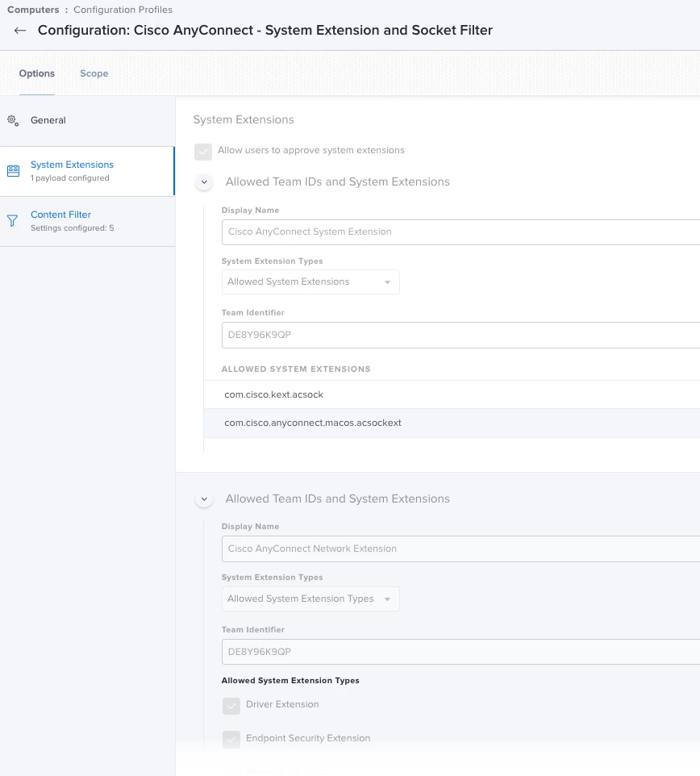
Task: Open the Computers breadcrumb link
Action: [x=33, y=10]
